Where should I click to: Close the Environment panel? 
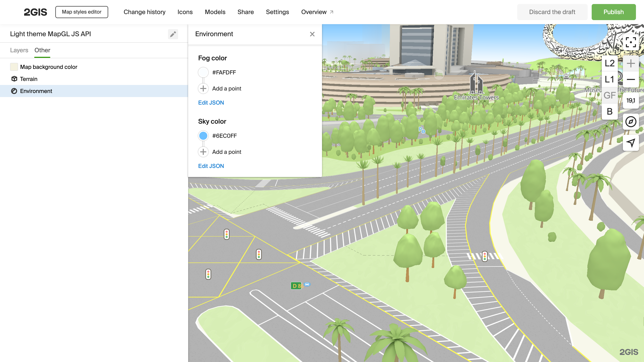click(x=312, y=34)
